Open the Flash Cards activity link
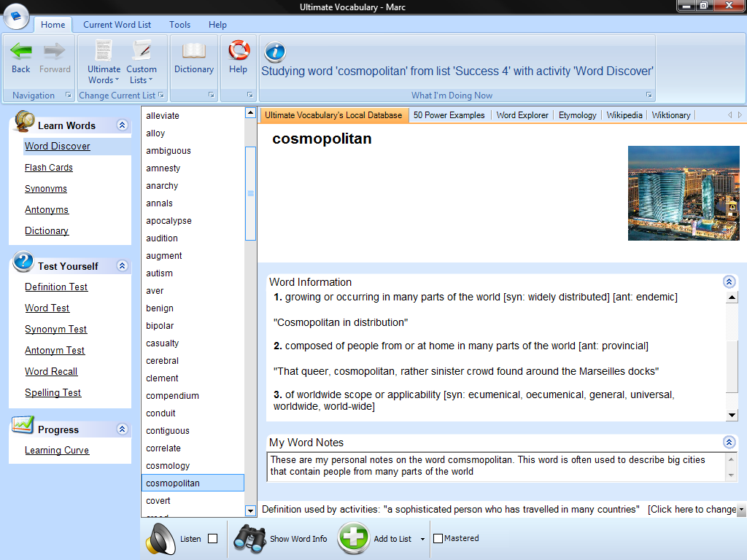The height and width of the screenshot is (560, 747). pos(49,168)
